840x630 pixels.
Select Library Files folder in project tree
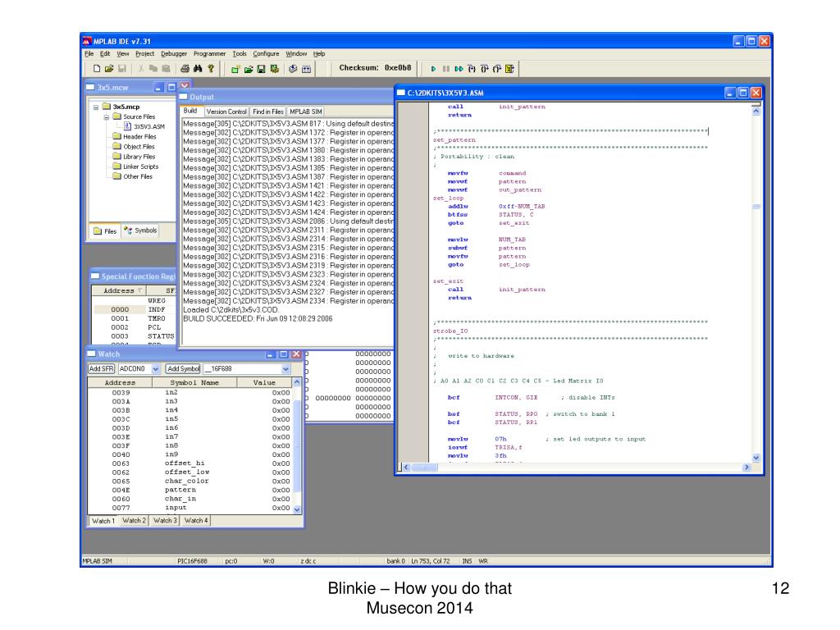134,157
